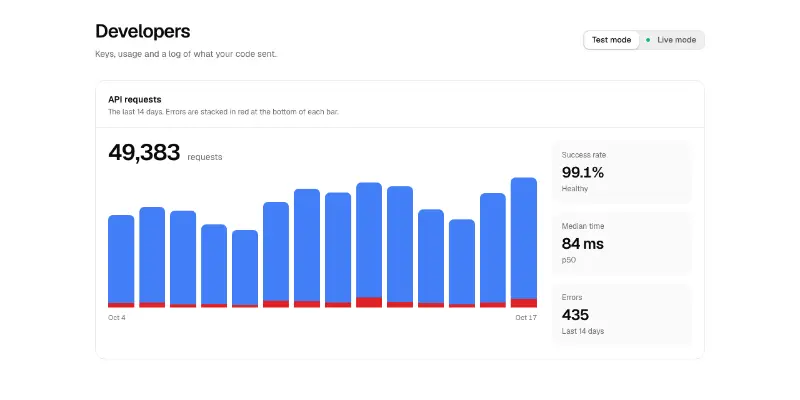Click "Keys, usage and a log" subtitle

(x=186, y=54)
